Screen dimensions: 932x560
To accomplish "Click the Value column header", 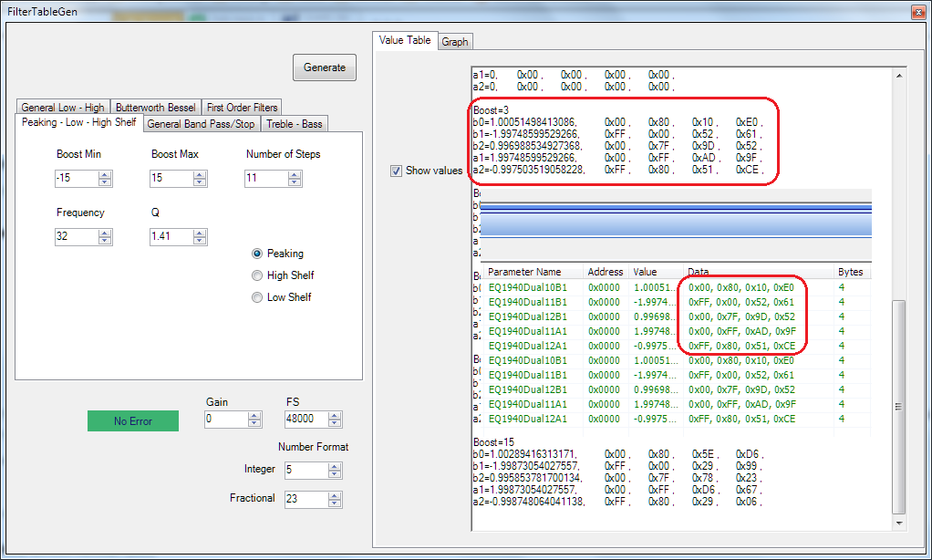I will tap(655, 272).
